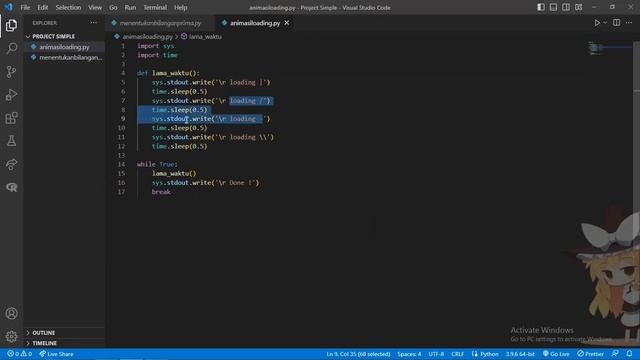Open the Source Control view

click(11, 71)
